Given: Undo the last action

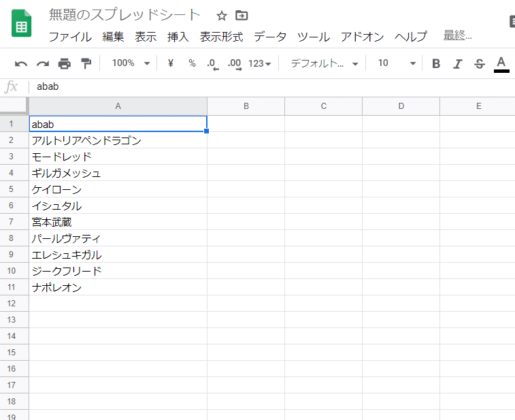Looking at the screenshot, I should click(x=21, y=63).
